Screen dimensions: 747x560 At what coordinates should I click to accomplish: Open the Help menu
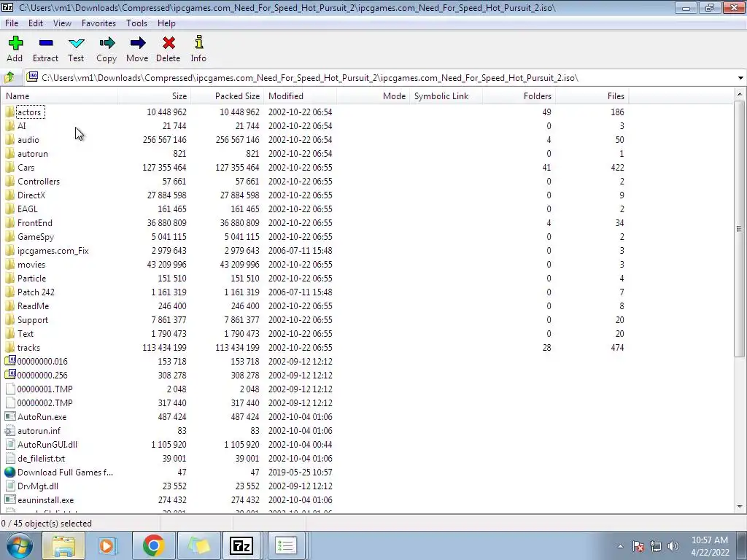tap(166, 23)
